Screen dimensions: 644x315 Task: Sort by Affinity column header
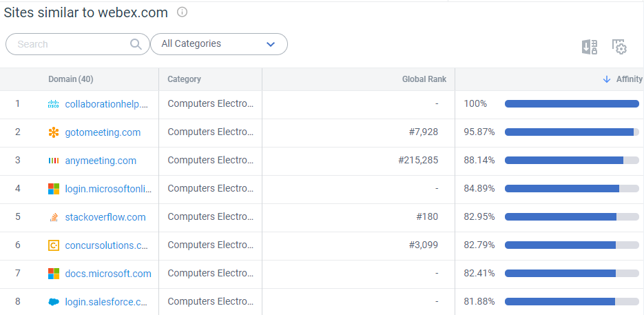630,79
